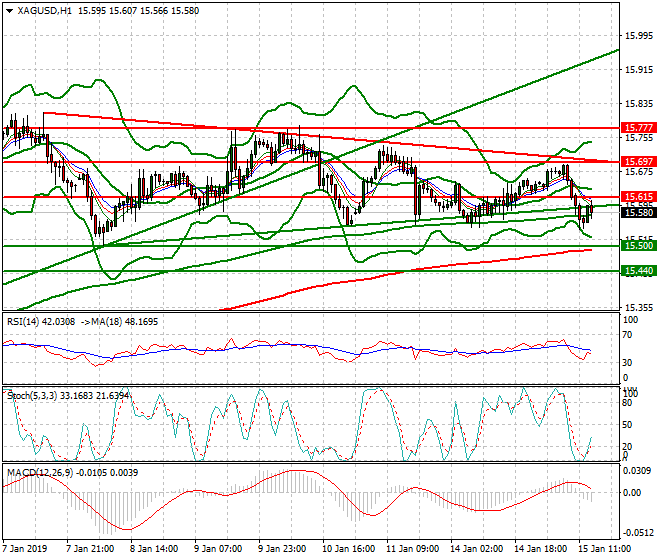
Task: Click the 15.995 price axis value
Action: [x=639, y=36]
